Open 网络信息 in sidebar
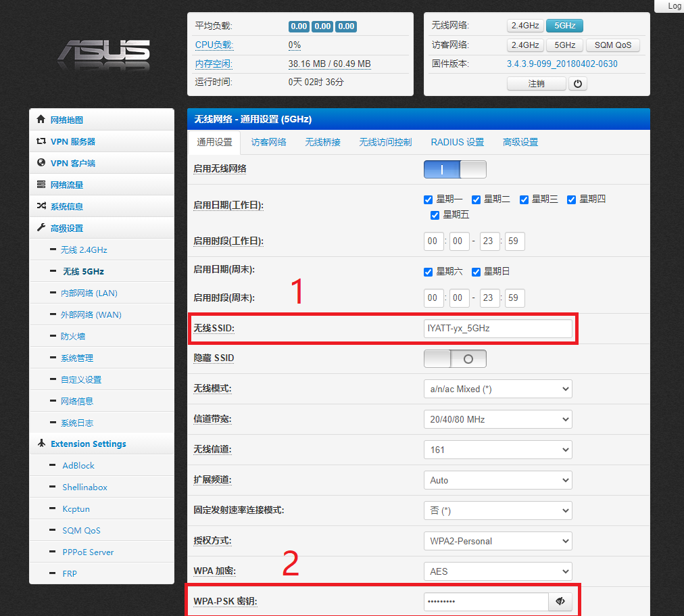This screenshot has height=616, width=684. (77, 402)
